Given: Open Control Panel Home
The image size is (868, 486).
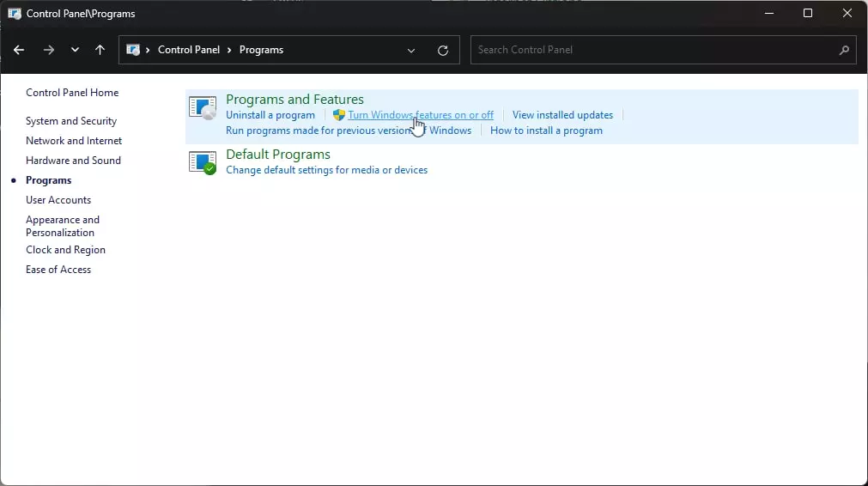Looking at the screenshot, I should click(72, 93).
